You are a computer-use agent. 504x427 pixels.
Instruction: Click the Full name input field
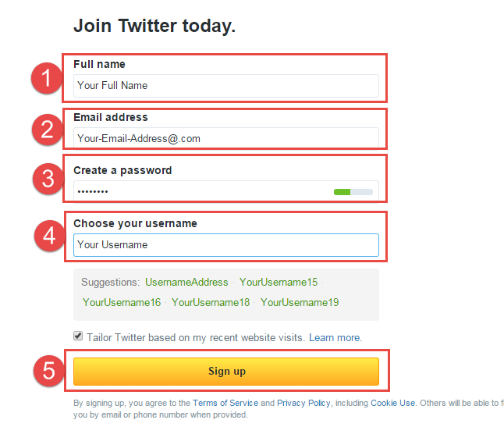226,86
